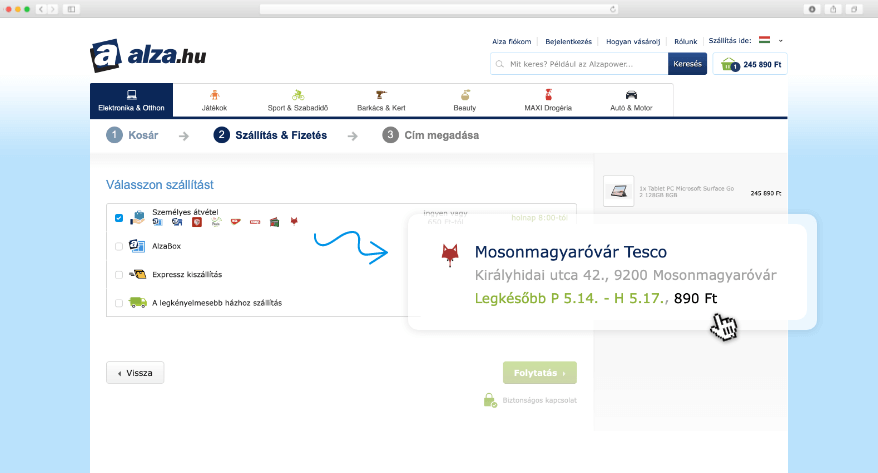Open the Sport & Szabadidő category
The height and width of the screenshot is (473, 878).
[x=298, y=100]
